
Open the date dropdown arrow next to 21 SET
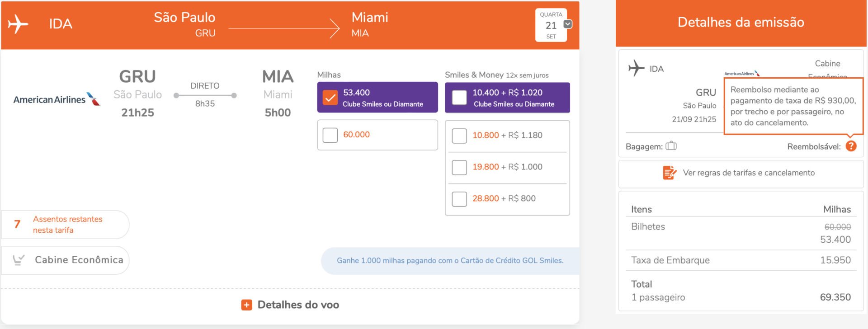tap(568, 24)
